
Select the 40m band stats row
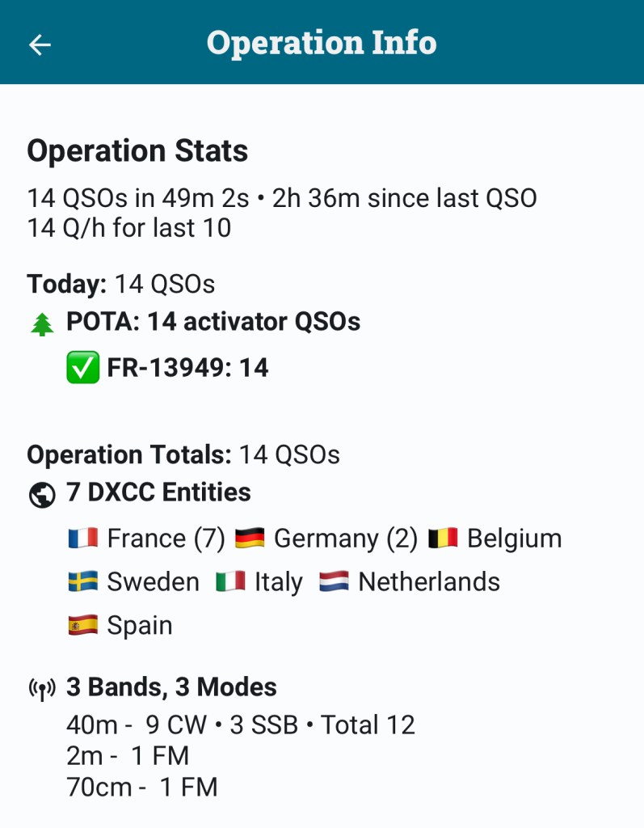pos(241,724)
